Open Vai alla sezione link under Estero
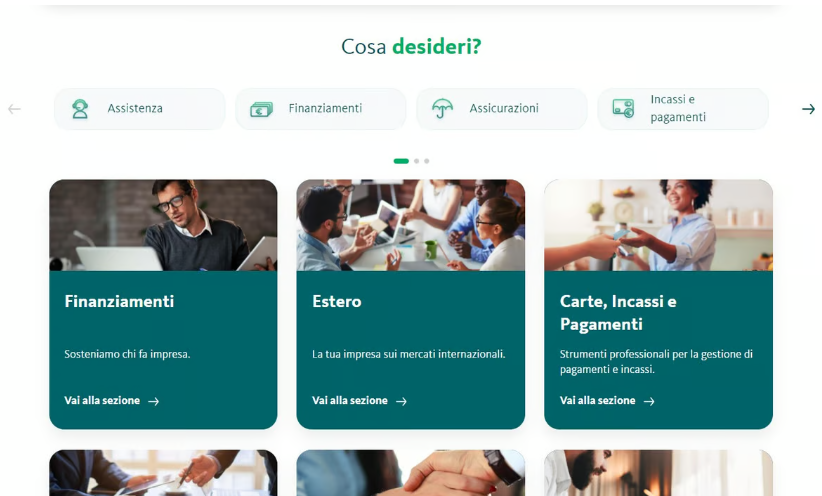822x496 pixels. [350, 401]
